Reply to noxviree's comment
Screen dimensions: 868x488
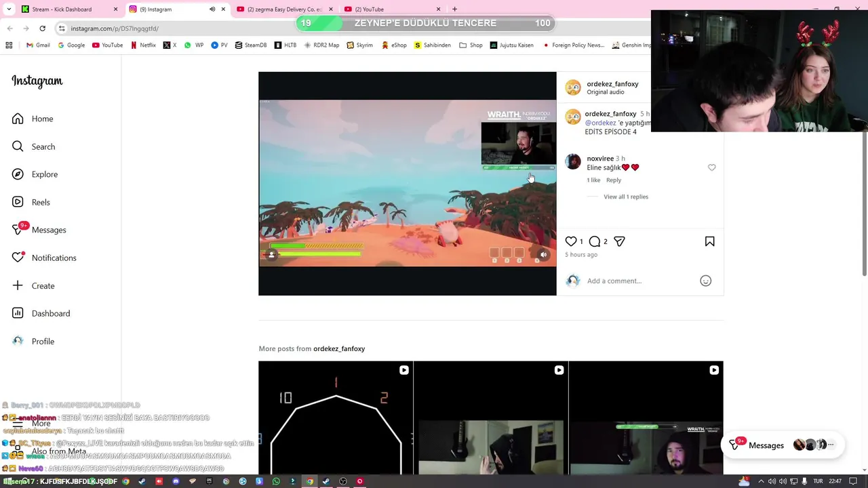point(614,180)
